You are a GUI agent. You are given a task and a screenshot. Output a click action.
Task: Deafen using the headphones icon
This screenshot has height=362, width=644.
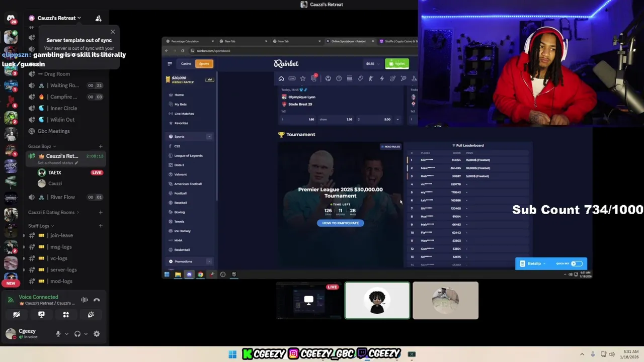point(77,334)
